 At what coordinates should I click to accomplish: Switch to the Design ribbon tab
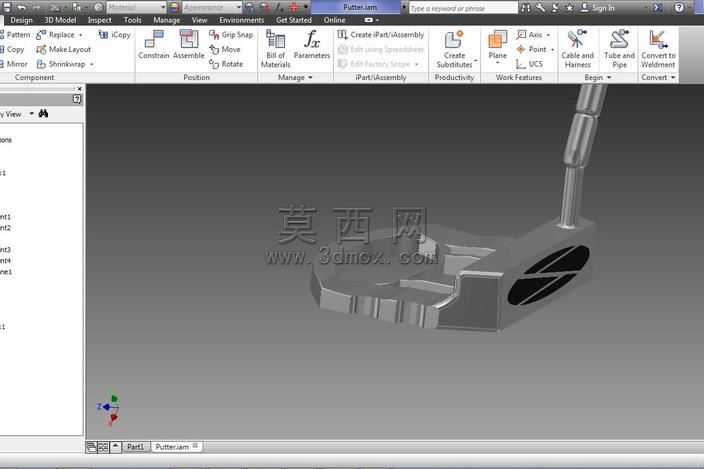click(x=21, y=20)
